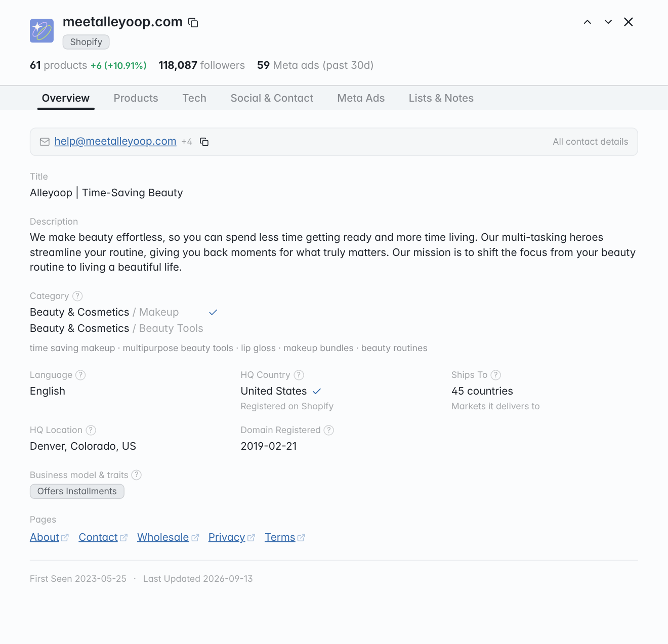Click the Shopify platform badge
The width and height of the screenshot is (668, 644).
point(86,42)
